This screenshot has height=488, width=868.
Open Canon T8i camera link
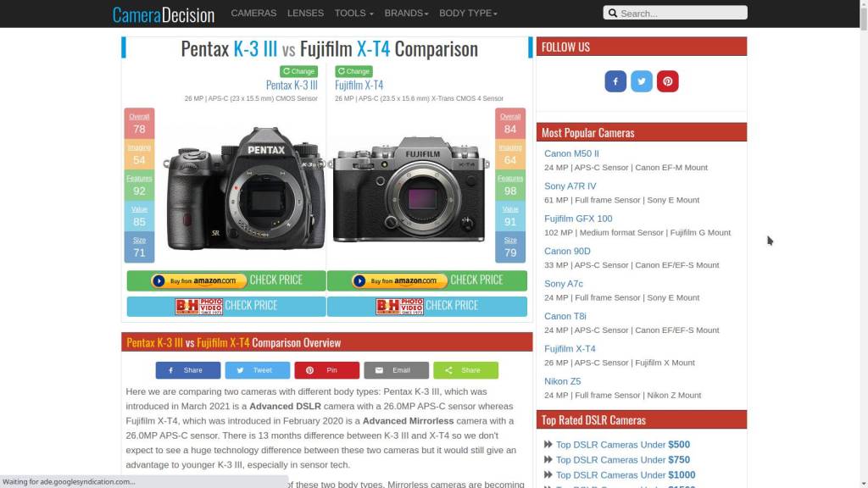pyautogui.click(x=565, y=317)
